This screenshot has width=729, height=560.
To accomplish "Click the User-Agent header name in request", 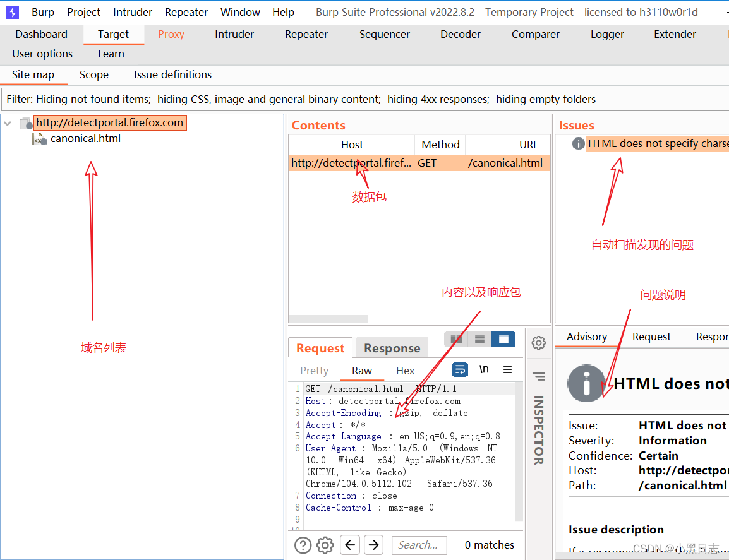I will pos(330,448).
